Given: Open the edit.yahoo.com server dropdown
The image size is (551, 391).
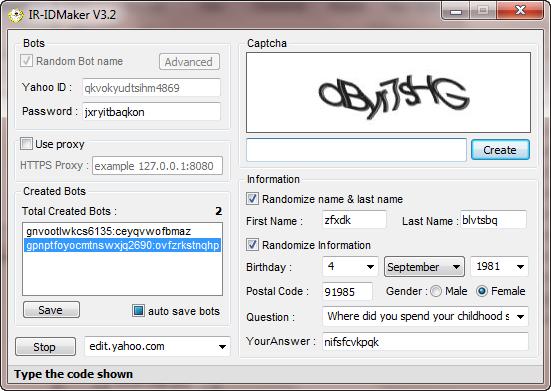Looking at the screenshot, I should [x=157, y=346].
